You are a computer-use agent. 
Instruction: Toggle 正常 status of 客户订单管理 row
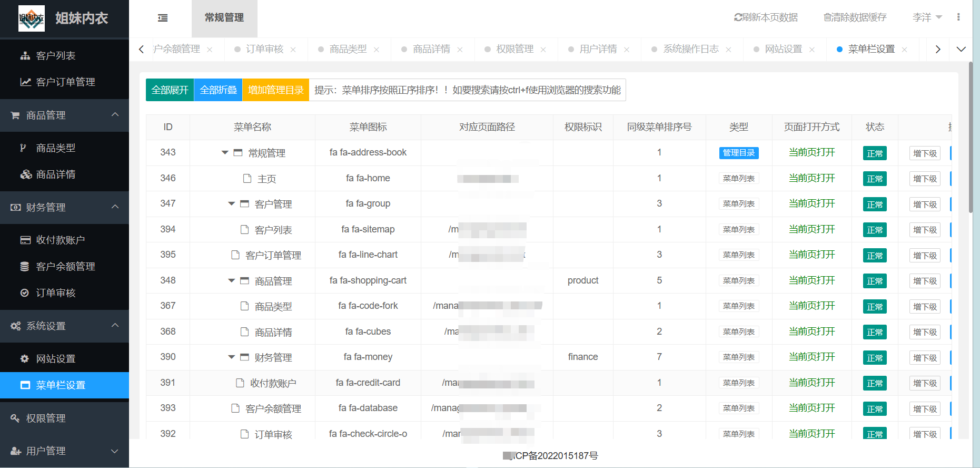point(875,256)
